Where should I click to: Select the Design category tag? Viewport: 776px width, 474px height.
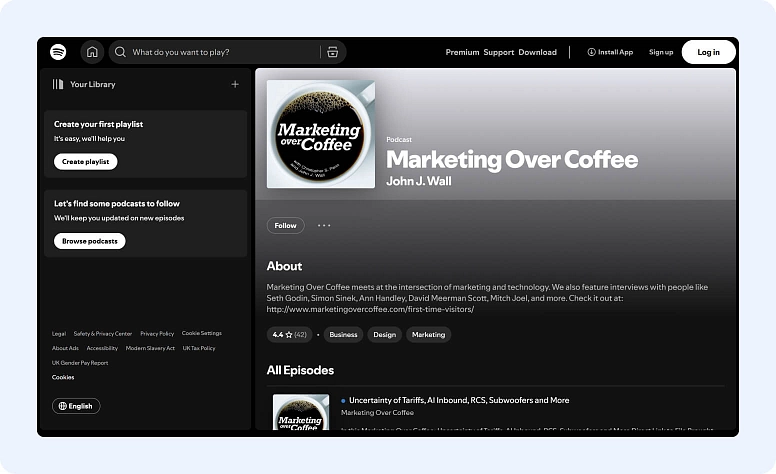[x=385, y=334]
